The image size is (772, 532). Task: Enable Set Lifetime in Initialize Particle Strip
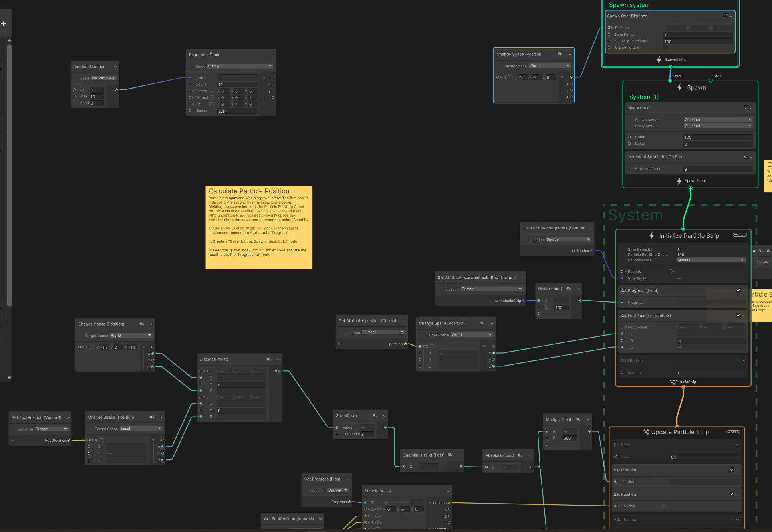(x=738, y=360)
